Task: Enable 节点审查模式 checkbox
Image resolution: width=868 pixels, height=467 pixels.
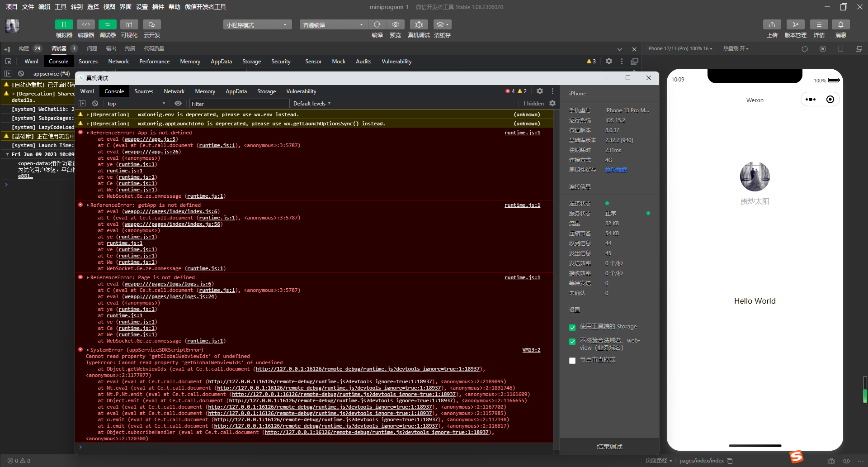Action: [572, 361]
